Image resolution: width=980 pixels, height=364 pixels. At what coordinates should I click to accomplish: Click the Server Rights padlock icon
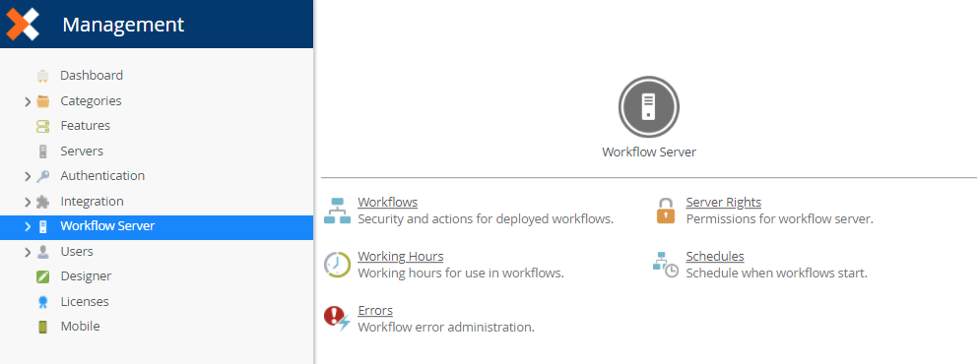(x=666, y=211)
